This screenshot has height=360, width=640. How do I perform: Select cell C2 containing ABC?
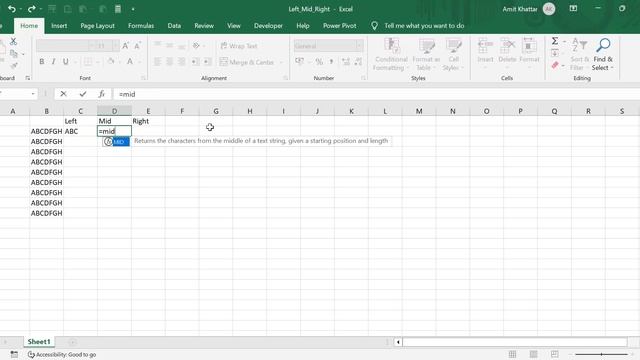coord(80,131)
